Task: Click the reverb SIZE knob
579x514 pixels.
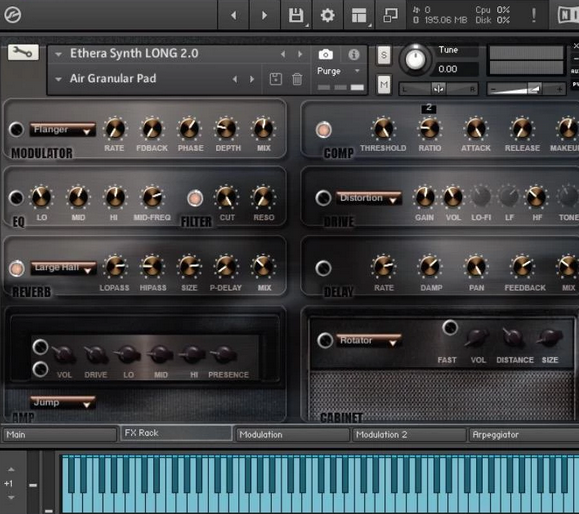Action: (x=189, y=267)
